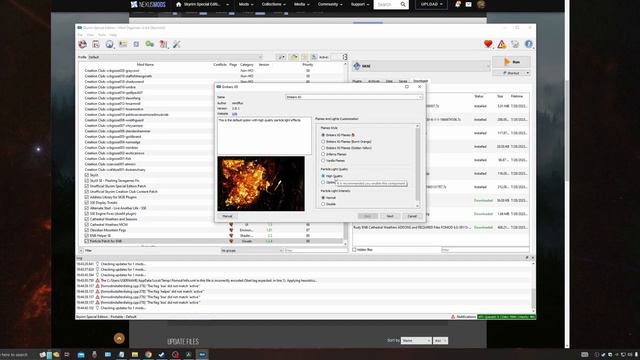The height and width of the screenshot is (360, 640).
Task: Switch to the Plugins tab
Action: click(x=357, y=81)
